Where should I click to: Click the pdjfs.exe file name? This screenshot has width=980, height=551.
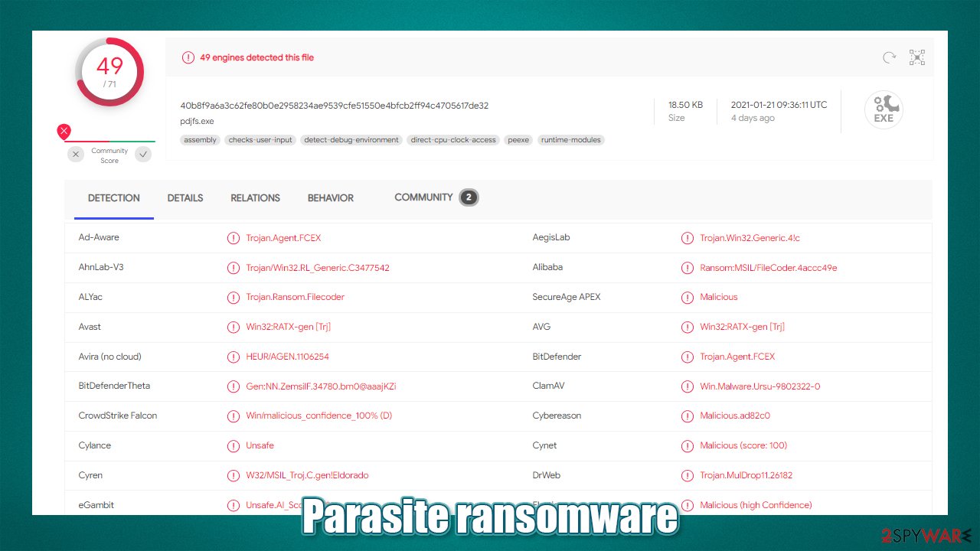point(197,121)
